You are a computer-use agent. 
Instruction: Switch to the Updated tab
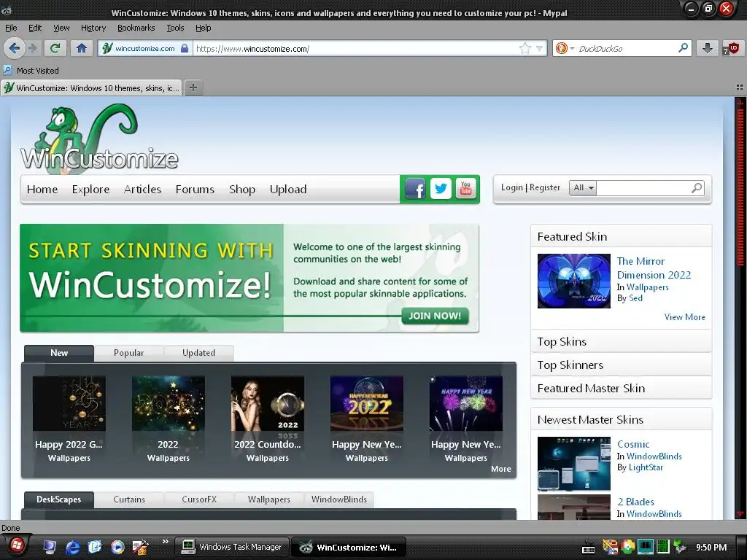coord(198,353)
